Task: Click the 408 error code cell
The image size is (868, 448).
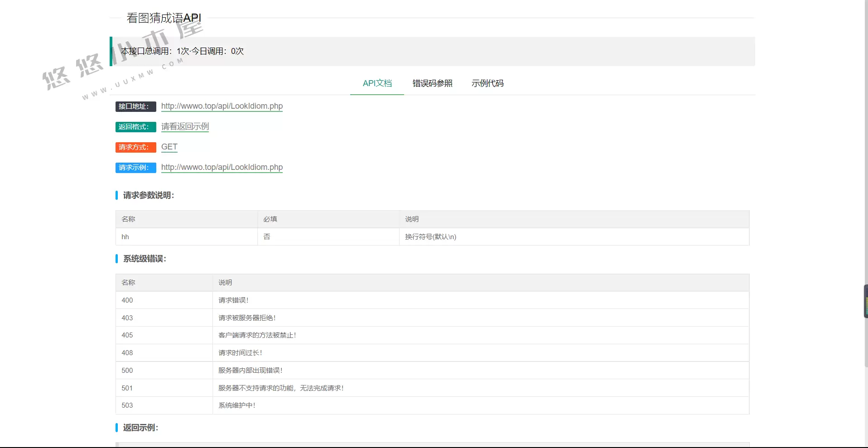Action: click(164, 353)
